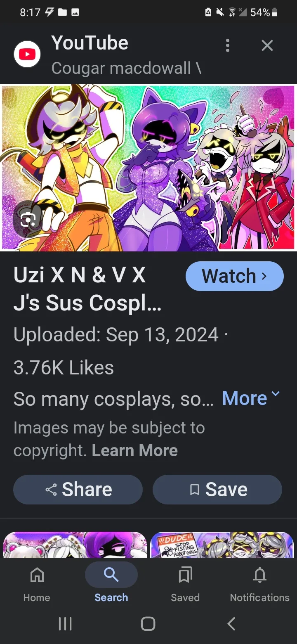Open the Notifications tab
This screenshot has height=644, width=297.
259,583
